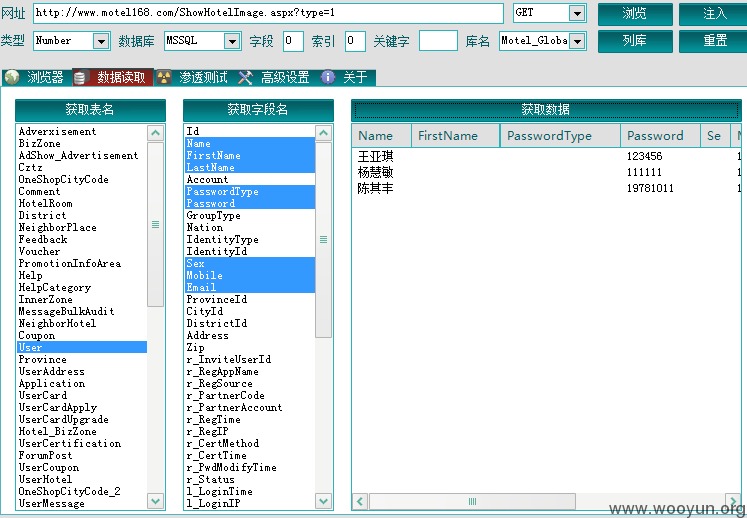Select the l_LoginTime field

pyautogui.click(x=250, y=491)
